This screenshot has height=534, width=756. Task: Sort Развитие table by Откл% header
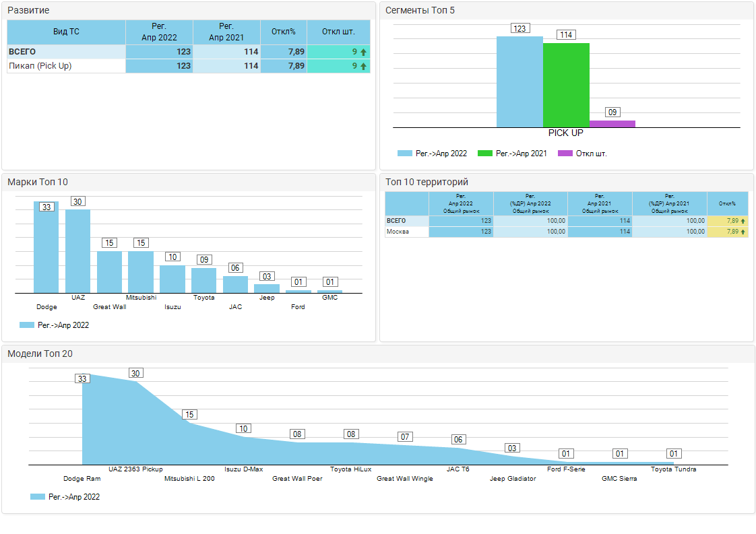coord(283,32)
